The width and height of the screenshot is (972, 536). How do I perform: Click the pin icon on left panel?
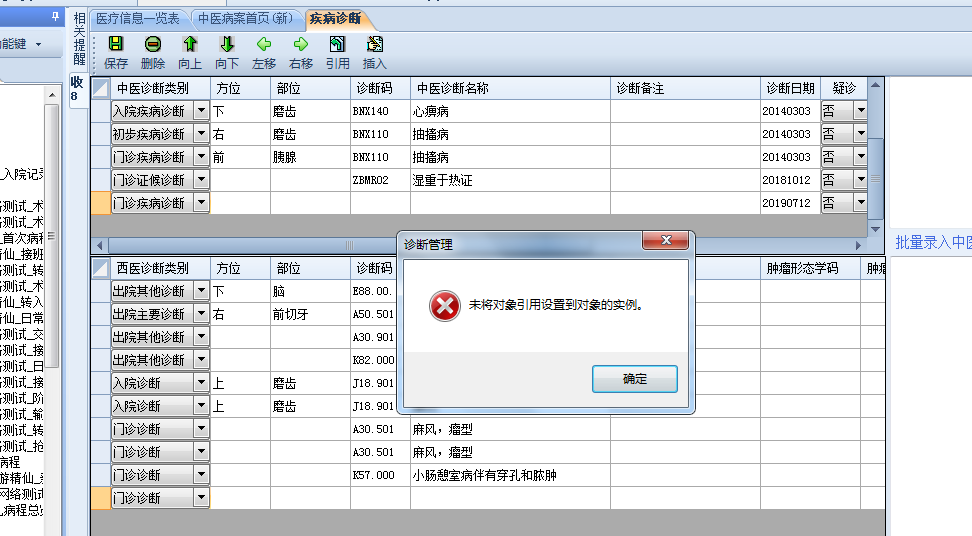point(55,17)
